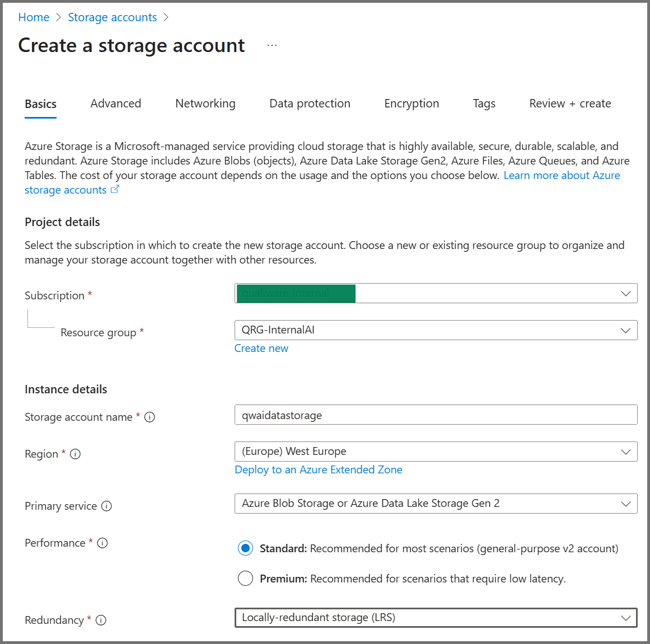Open the Resource group dropdown

point(436,330)
